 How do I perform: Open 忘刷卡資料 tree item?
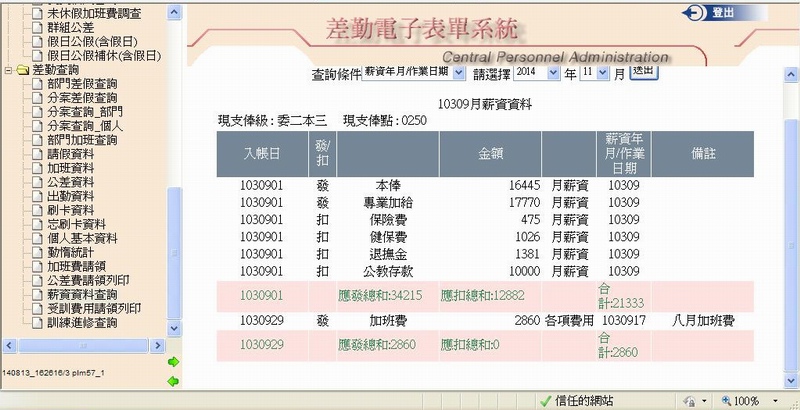click(77, 224)
